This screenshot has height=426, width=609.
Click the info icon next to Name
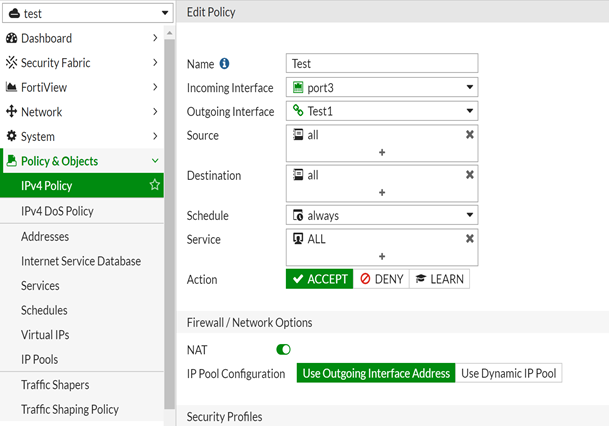(225, 64)
